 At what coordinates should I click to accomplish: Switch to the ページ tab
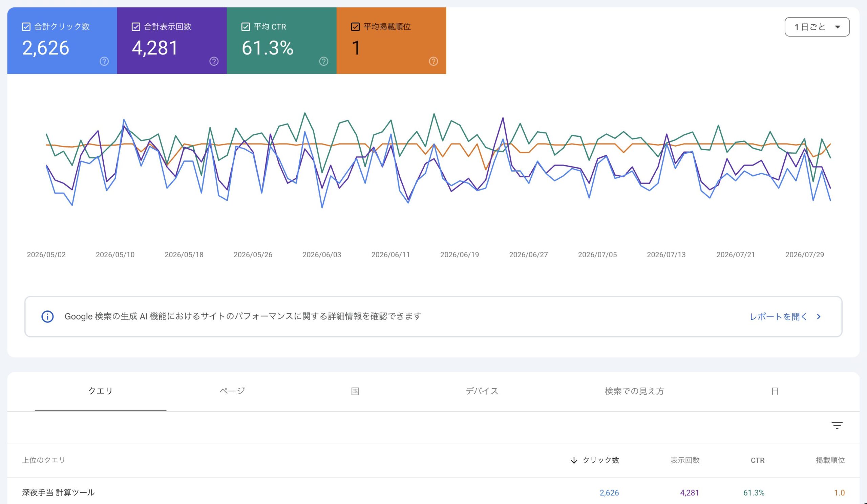232,391
